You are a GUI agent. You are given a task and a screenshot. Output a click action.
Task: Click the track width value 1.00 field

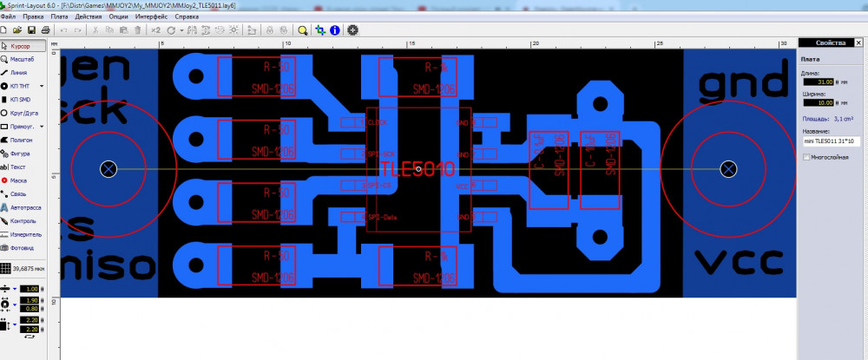tap(30, 289)
